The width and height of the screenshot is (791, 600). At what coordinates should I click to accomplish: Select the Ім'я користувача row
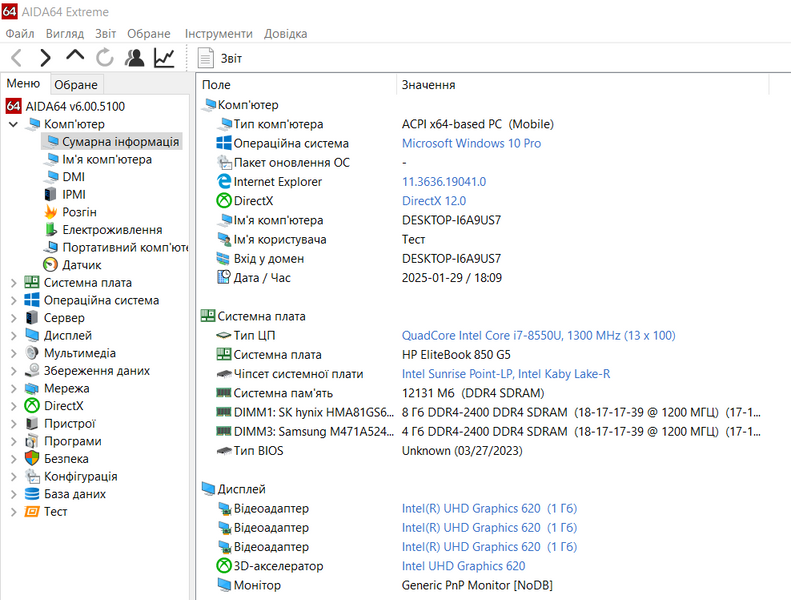(x=484, y=239)
